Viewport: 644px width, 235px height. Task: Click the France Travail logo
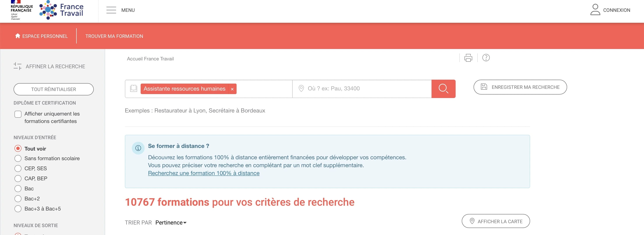(61, 10)
